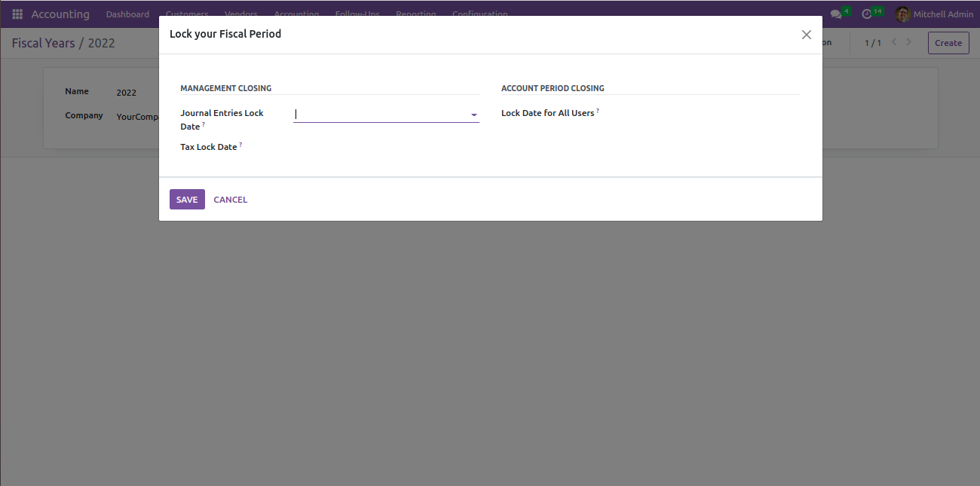Open the activities clock icon

tap(867, 14)
